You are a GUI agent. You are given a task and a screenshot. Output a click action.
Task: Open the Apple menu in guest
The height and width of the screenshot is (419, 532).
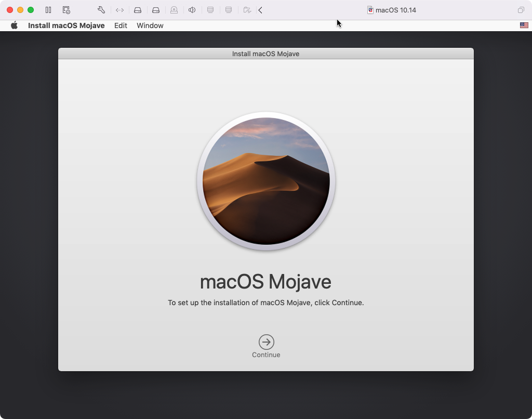pos(14,25)
